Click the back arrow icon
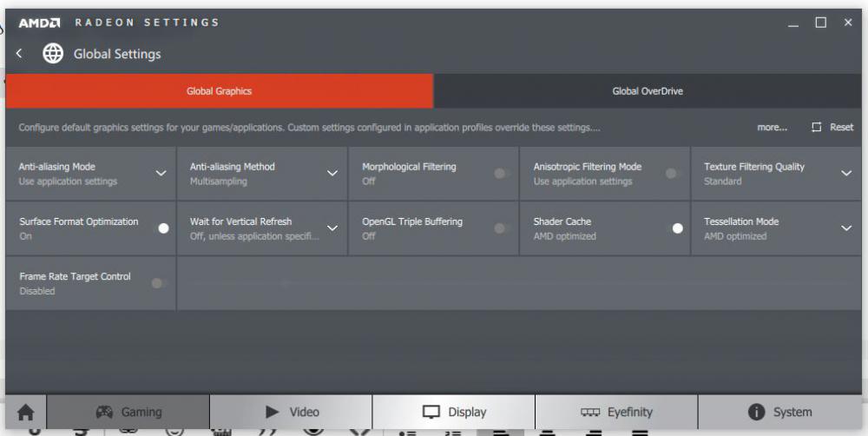Image resolution: width=868 pixels, height=436 pixels. click(x=19, y=54)
